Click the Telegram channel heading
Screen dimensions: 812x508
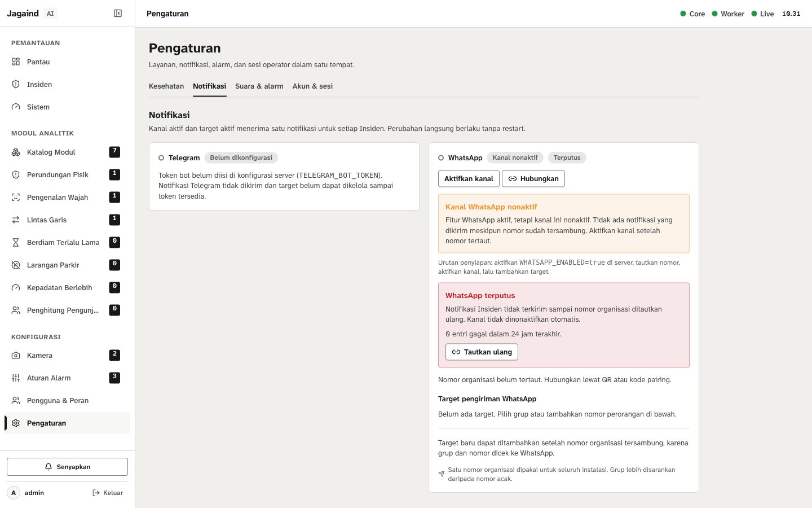point(184,157)
